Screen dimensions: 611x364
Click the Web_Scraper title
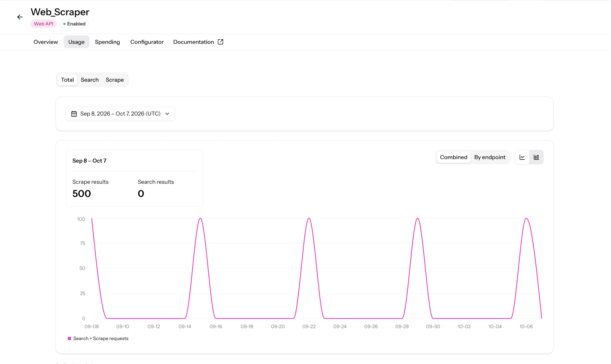60,12
